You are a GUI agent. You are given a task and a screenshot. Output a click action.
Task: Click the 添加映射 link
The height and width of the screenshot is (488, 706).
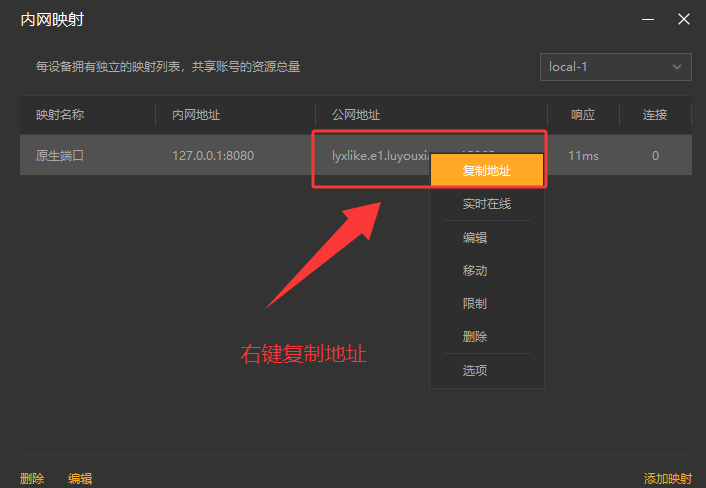pyautogui.click(x=668, y=478)
